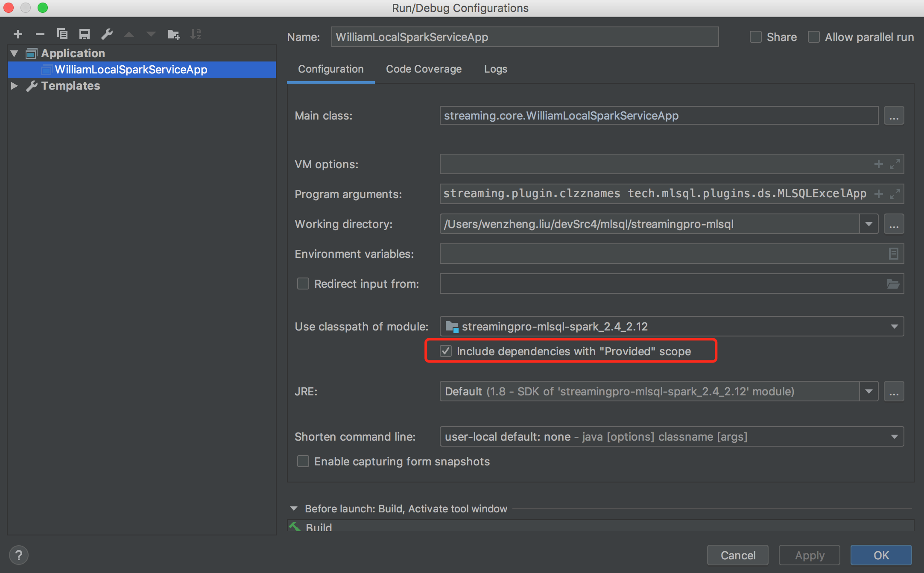The image size is (924, 573).
Task: Switch to the Logs tab
Action: [495, 69]
